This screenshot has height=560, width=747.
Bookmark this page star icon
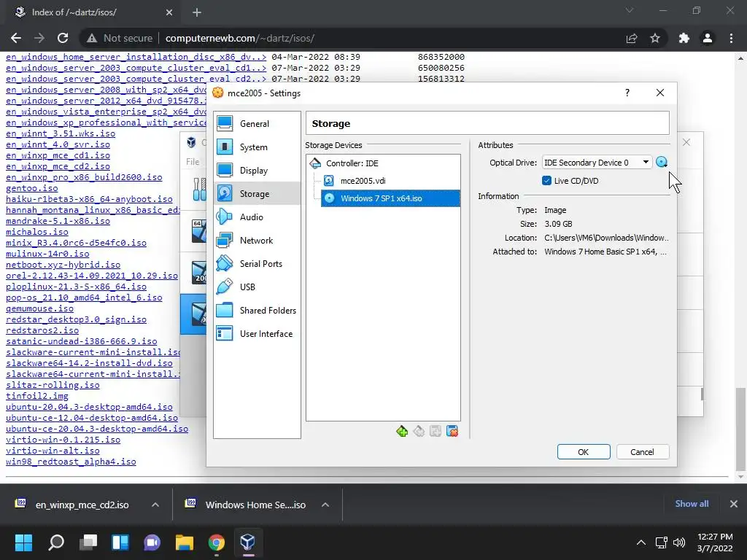point(655,38)
